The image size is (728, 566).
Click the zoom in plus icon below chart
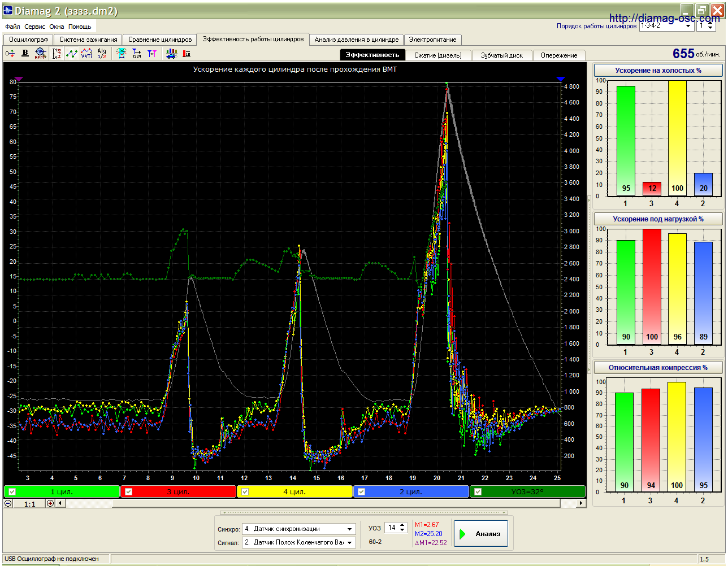point(50,503)
